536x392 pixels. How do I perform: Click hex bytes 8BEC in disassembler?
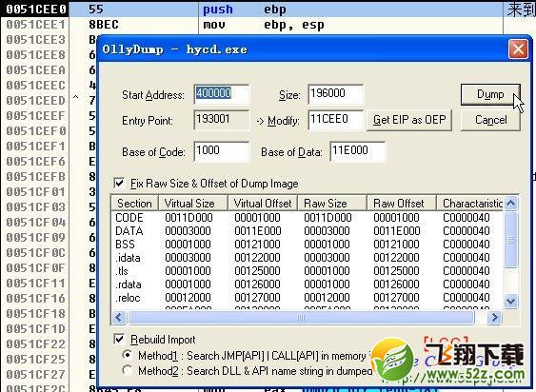(104, 25)
